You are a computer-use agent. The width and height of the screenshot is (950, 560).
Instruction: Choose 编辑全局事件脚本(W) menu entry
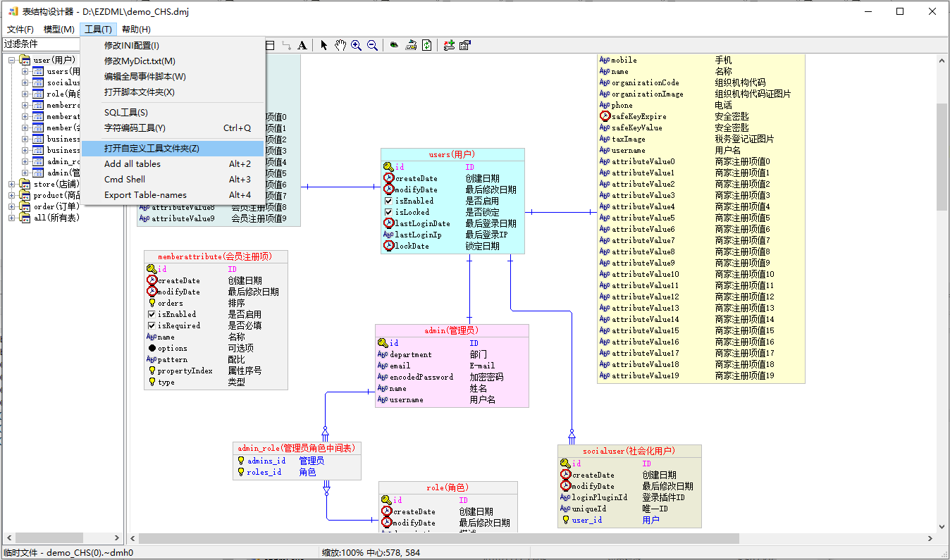click(x=173, y=77)
